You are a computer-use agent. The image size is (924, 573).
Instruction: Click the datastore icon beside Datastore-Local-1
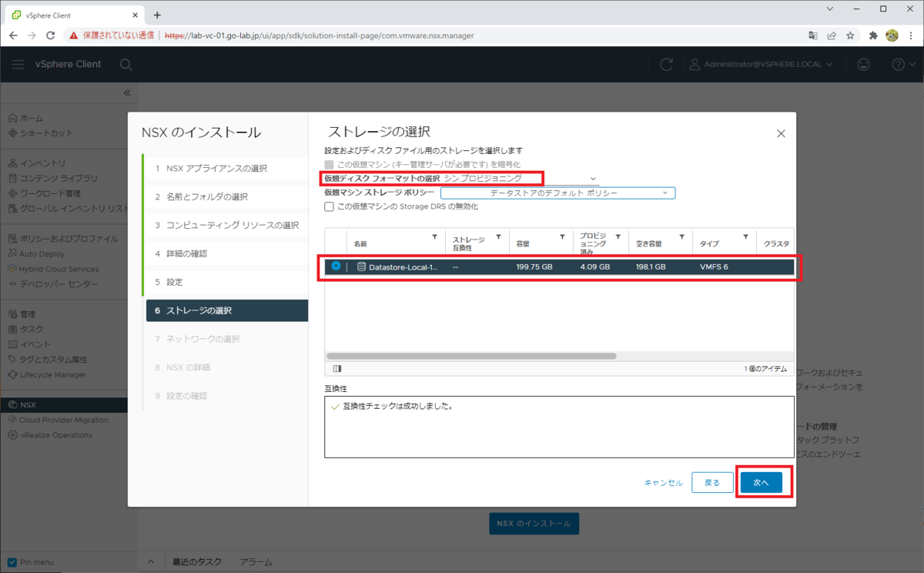[x=361, y=267]
